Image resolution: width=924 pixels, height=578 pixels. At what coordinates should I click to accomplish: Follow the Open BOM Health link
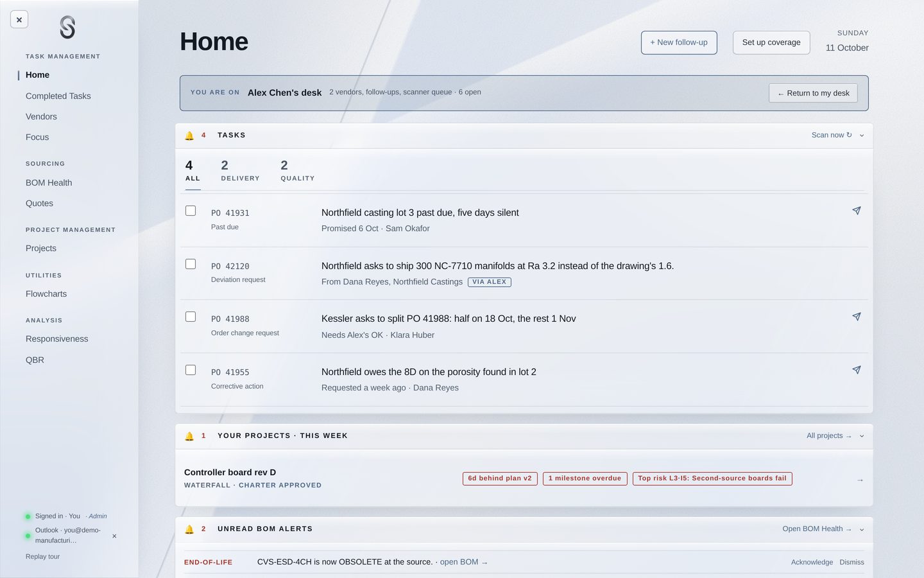tap(817, 529)
